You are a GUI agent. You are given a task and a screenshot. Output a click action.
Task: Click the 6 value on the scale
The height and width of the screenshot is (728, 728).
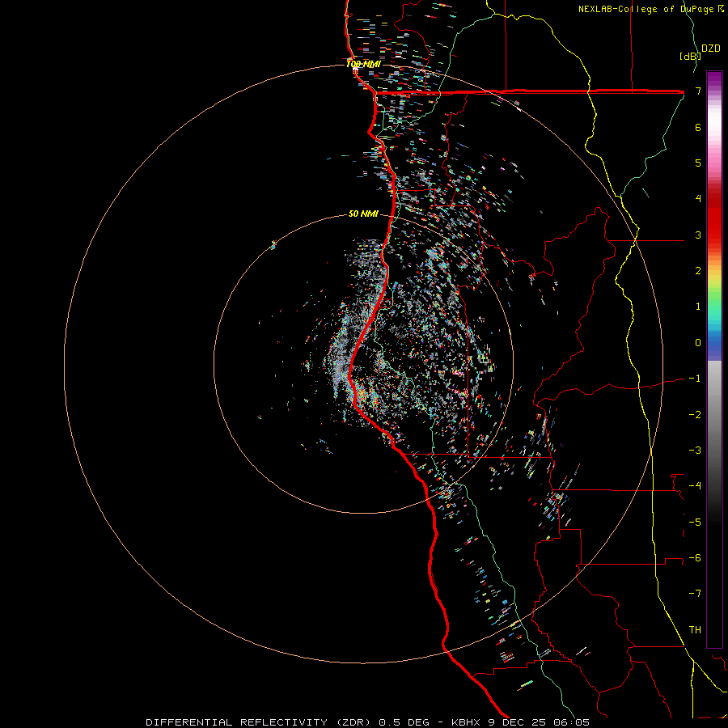click(x=698, y=127)
